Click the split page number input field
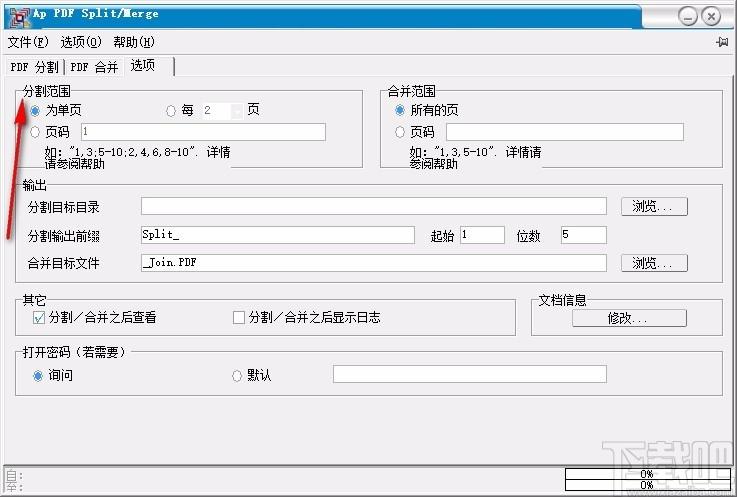Screen dimensions: 737x497 pos(203,132)
